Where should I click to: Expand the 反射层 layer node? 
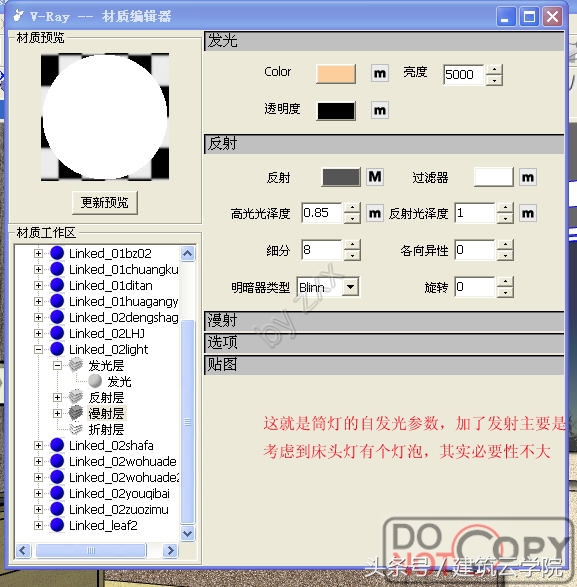click(x=57, y=398)
